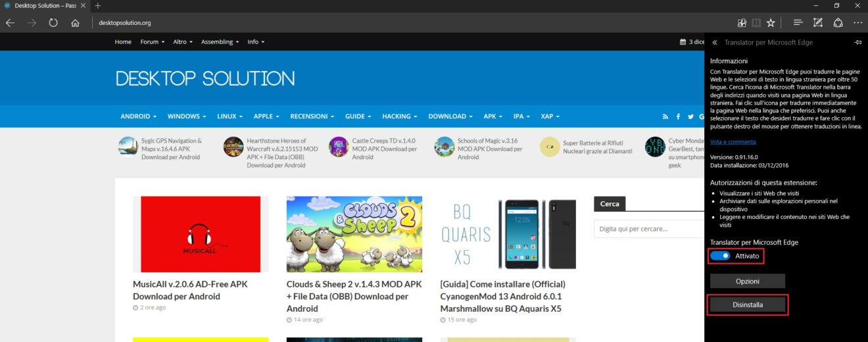Open the Web Note pen icon
This screenshot has height=342, width=868.
[817, 23]
